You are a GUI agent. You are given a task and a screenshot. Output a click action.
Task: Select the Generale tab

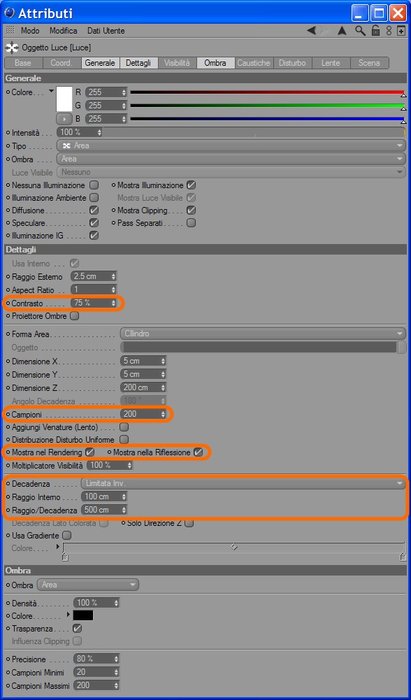click(100, 63)
